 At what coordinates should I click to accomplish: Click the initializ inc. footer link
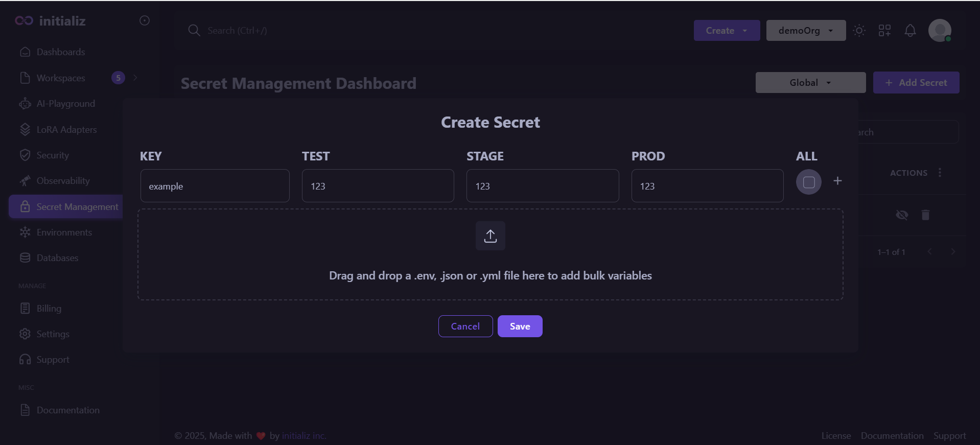tap(304, 436)
